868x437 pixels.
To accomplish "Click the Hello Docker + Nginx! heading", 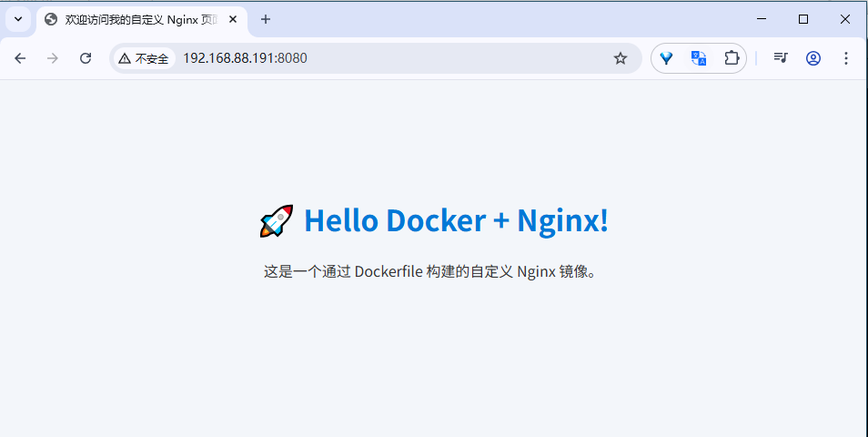I will tap(434, 220).
